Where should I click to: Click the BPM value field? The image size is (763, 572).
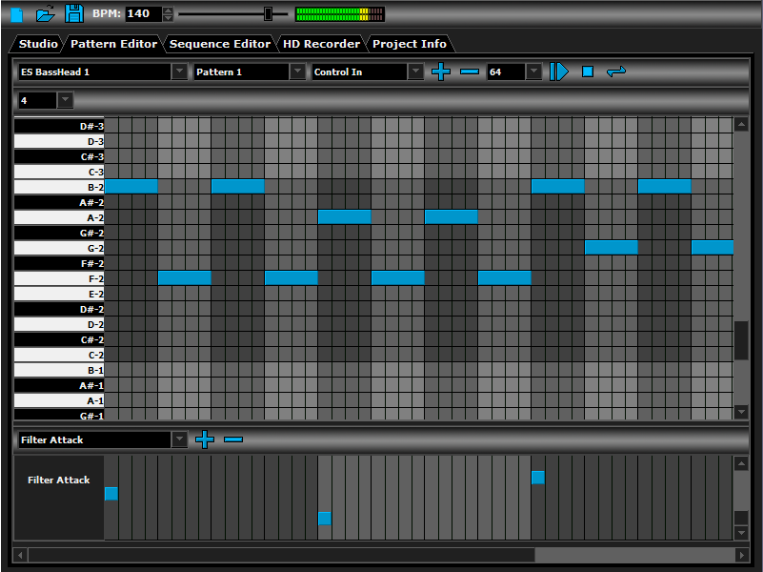(x=142, y=14)
